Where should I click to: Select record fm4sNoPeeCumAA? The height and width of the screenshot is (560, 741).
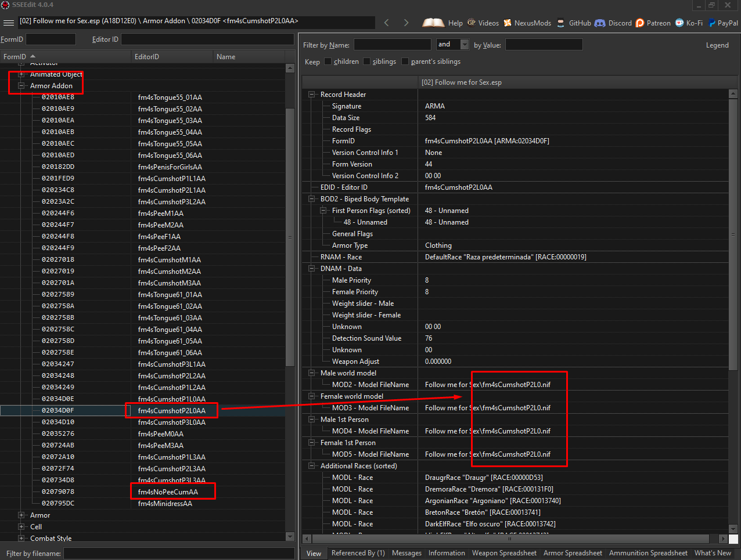click(x=168, y=492)
